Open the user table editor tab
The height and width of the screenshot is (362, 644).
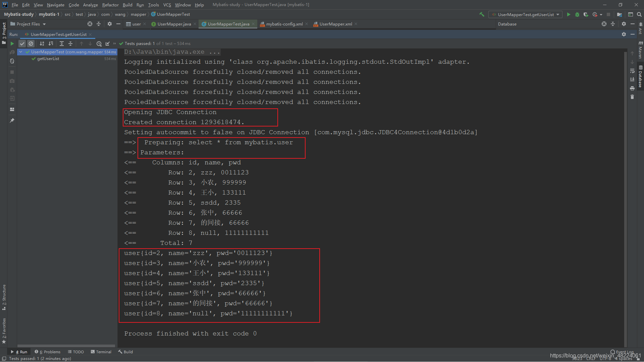[x=136, y=24]
